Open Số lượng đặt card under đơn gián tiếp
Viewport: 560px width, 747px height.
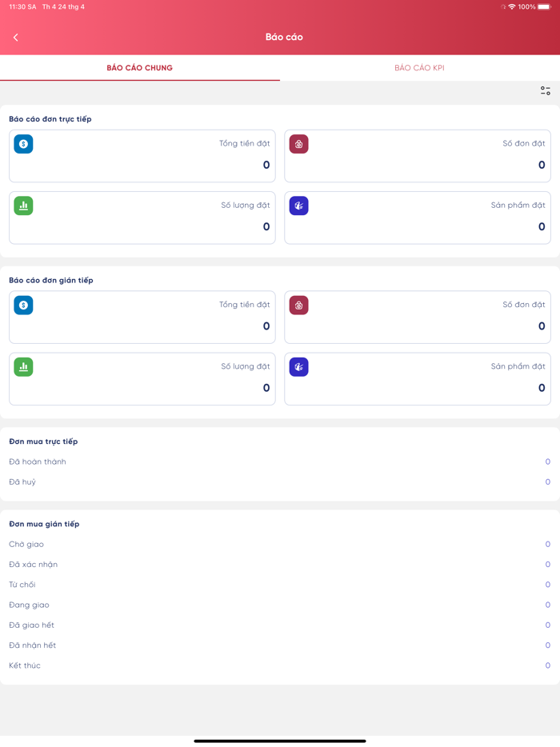coord(142,379)
